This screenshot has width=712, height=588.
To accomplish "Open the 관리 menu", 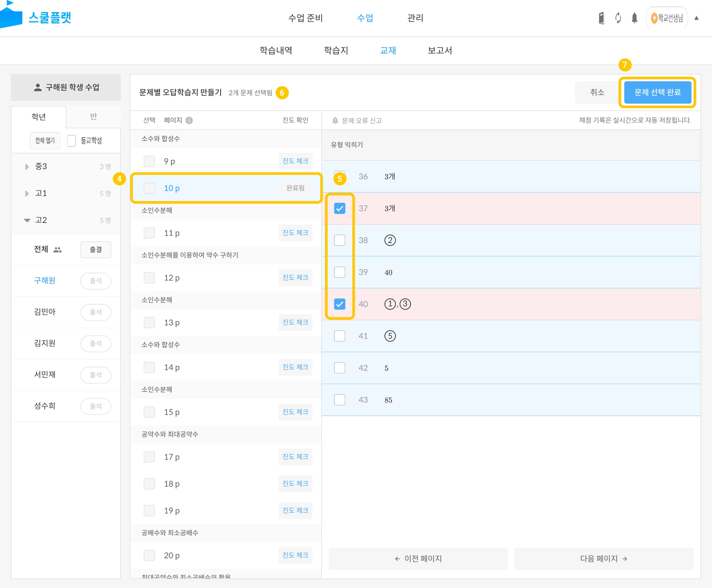I will [415, 18].
